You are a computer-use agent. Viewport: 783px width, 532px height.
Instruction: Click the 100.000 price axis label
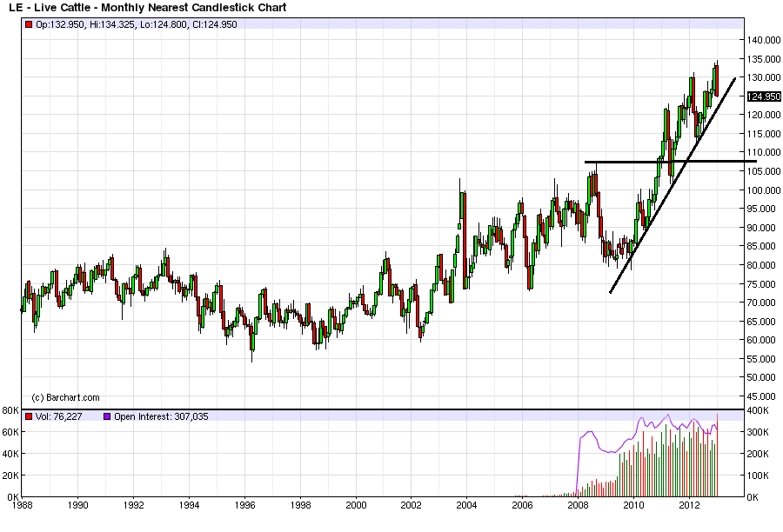click(x=764, y=190)
